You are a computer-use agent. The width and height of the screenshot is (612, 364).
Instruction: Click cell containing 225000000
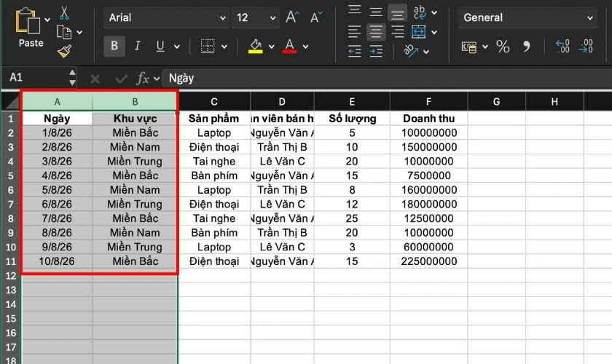coord(428,261)
